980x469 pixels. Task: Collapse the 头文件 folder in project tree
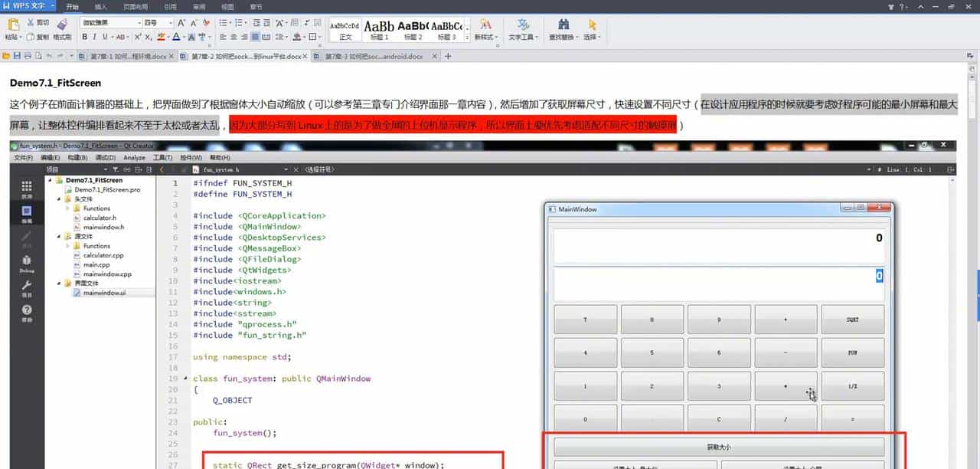(57, 198)
